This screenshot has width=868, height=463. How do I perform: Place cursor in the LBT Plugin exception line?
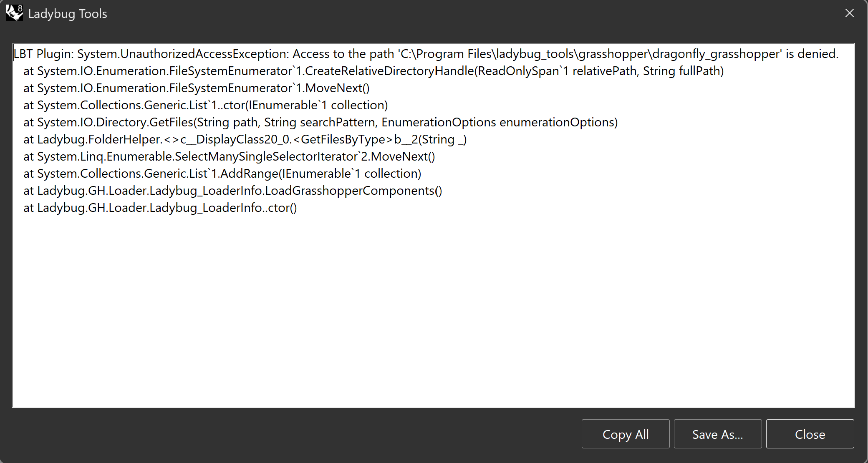click(x=426, y=54)
